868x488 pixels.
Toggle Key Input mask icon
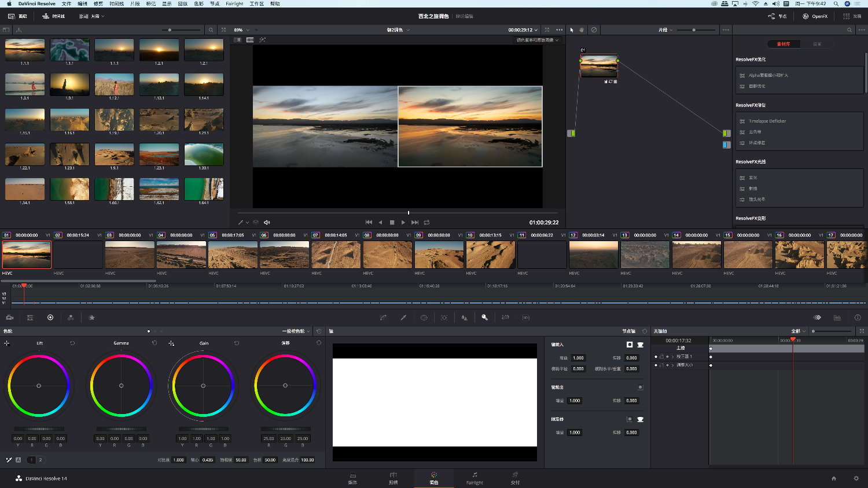pyautogui.click(x=640, y=345)
